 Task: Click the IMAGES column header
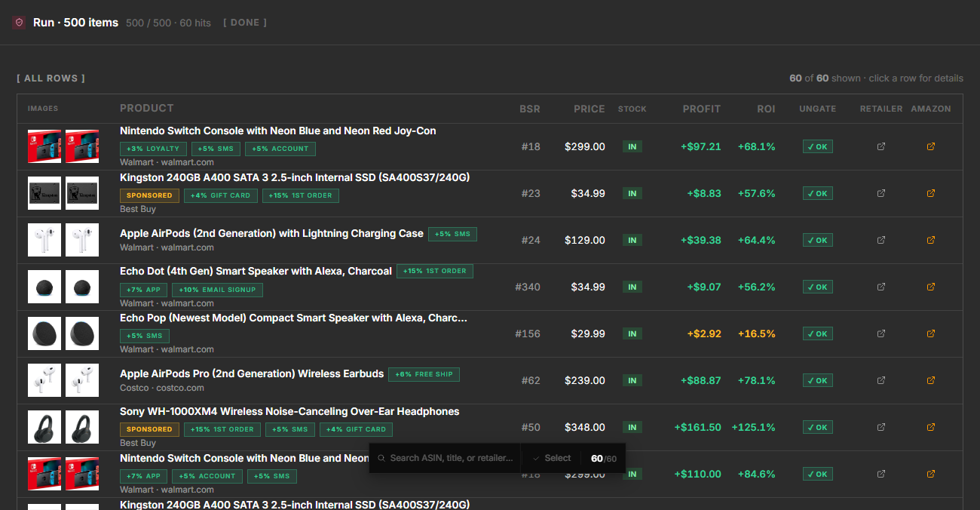click(x=43, y=109)
